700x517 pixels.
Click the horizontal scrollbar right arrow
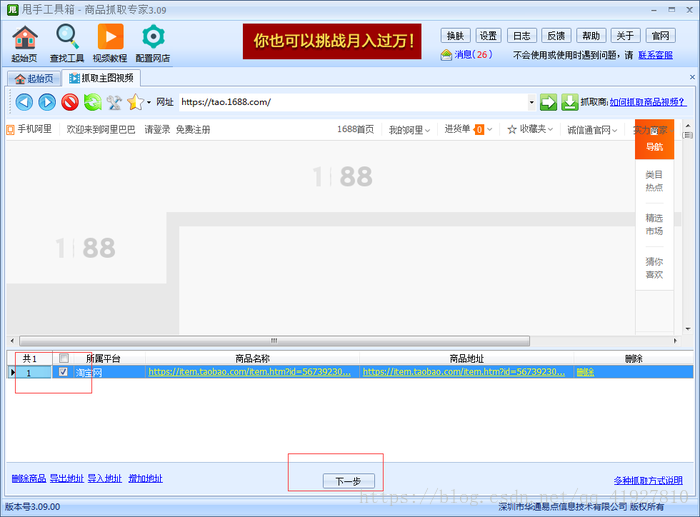[x=675, y=341]
